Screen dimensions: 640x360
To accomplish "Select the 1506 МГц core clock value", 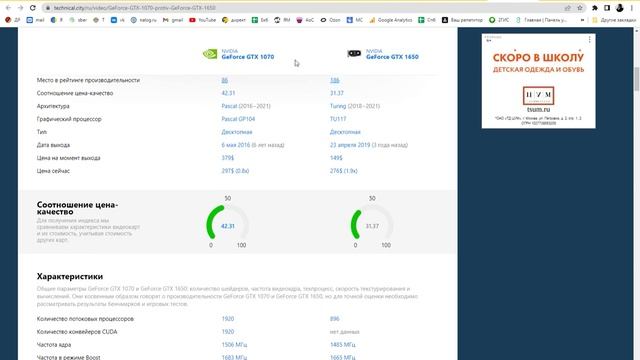I will pos(234,345).
